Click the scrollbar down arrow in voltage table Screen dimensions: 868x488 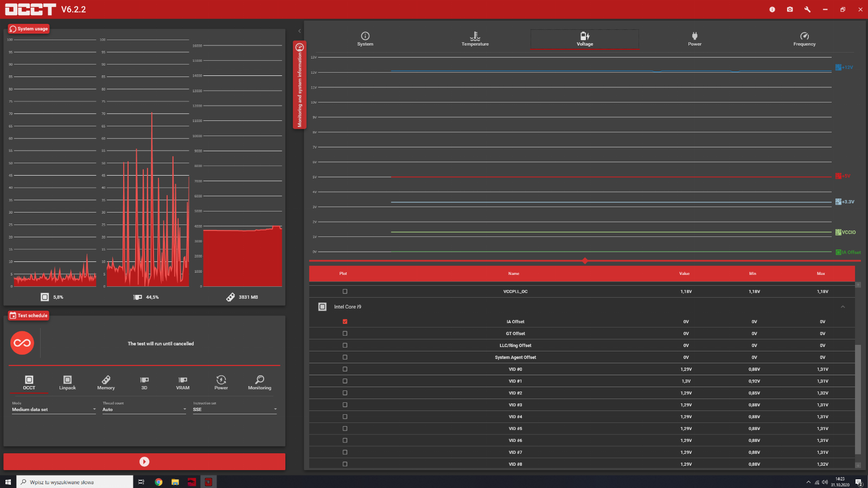[x=858, y=465]
